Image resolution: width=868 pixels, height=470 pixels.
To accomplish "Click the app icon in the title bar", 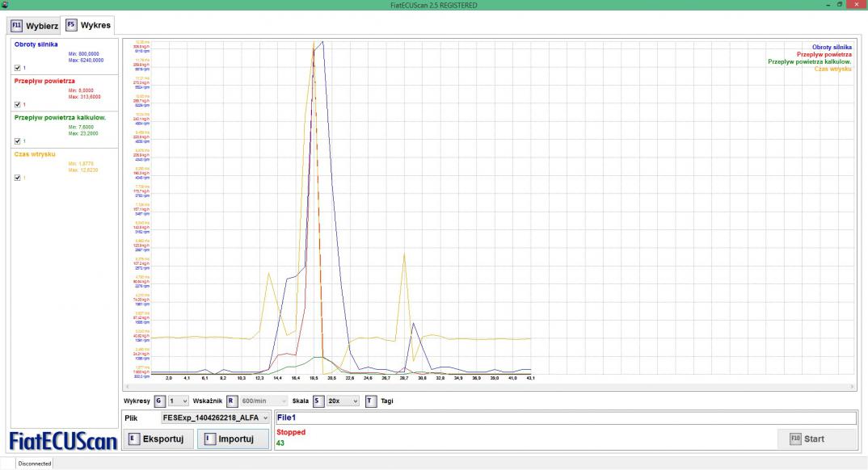I will (x=5, y=5).
